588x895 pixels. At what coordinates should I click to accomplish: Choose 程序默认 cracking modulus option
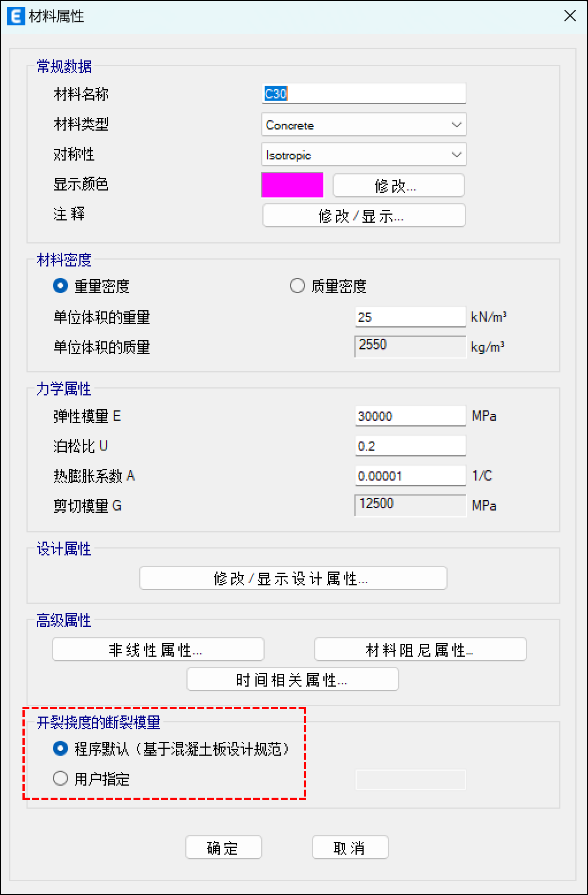(60, 748)
